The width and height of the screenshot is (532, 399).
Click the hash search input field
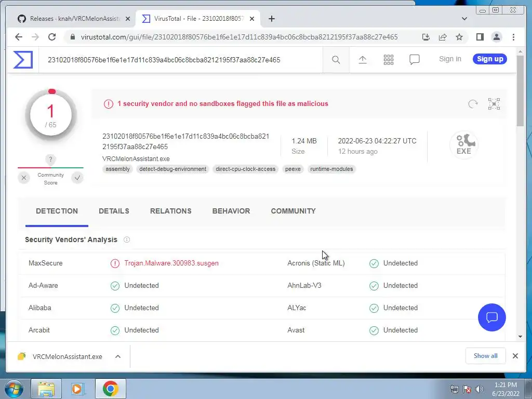click(x=180, y=60)
